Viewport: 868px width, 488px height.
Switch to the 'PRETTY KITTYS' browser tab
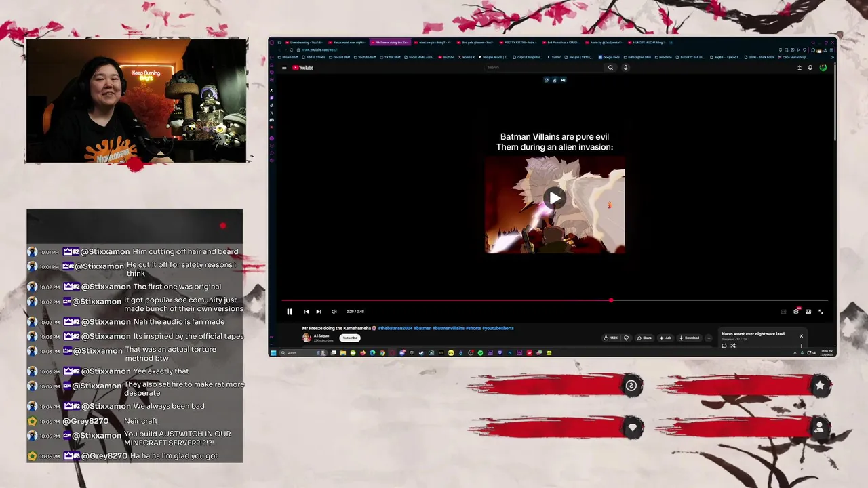(519, 43)
